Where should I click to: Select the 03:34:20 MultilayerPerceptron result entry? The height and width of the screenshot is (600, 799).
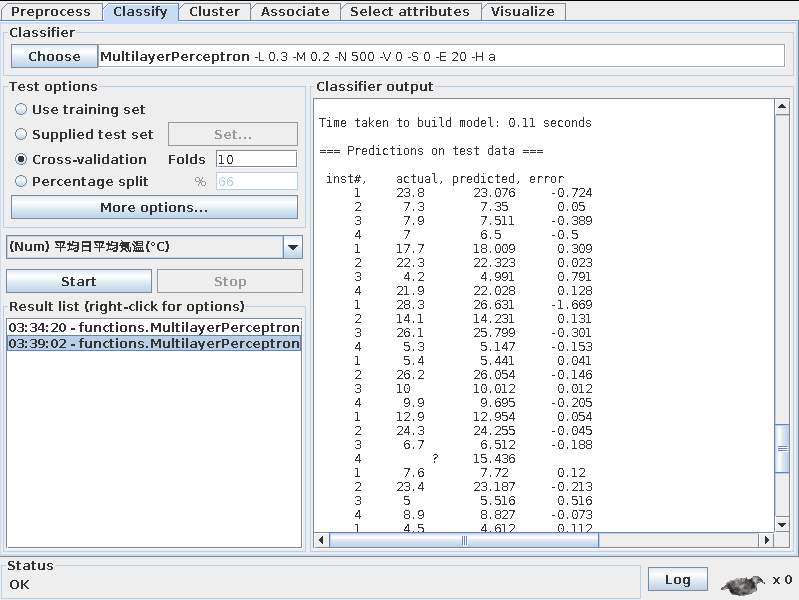click(x=154, y=328)
